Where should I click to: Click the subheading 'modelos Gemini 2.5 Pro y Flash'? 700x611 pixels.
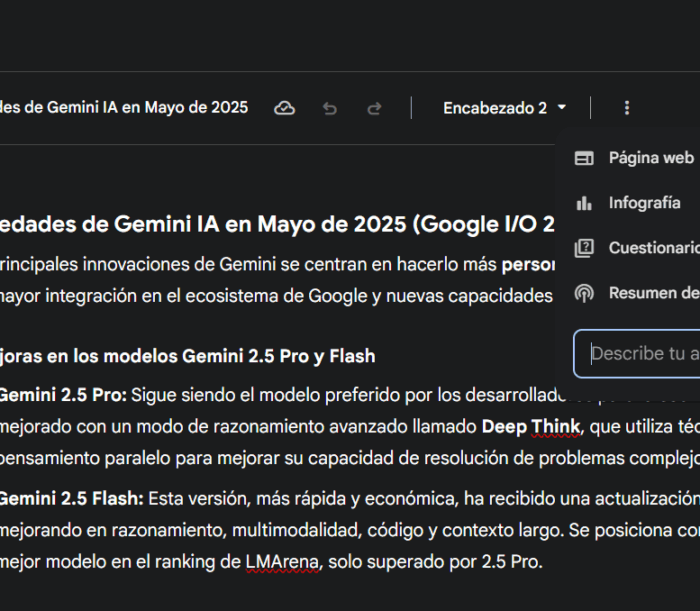coord(239,356)
